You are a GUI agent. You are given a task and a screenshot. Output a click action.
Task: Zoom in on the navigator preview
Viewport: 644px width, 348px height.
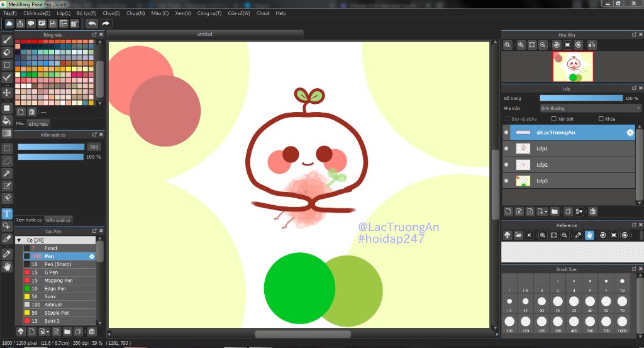[521, 45]
